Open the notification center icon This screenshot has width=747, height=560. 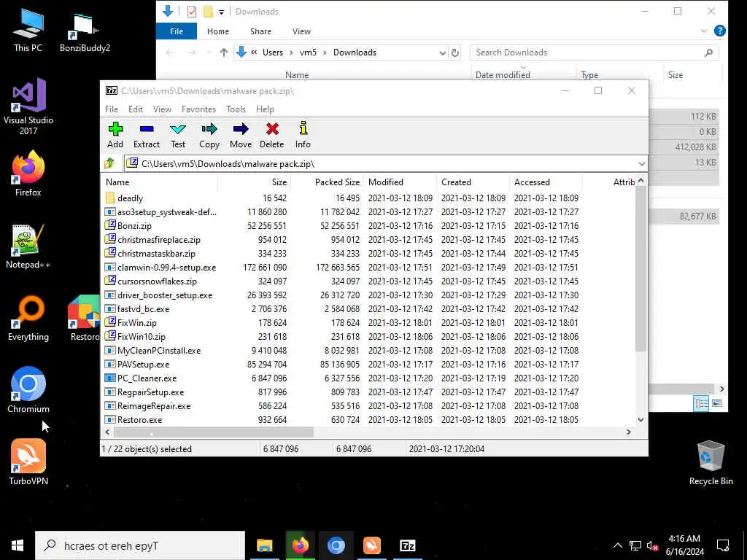723,545
